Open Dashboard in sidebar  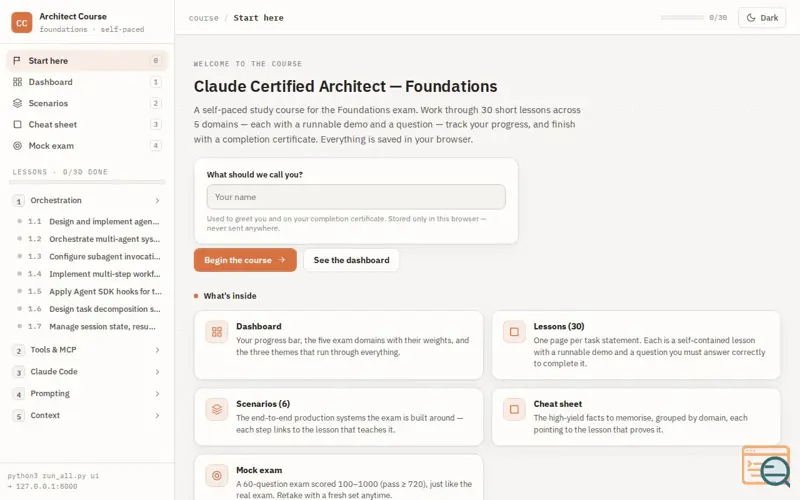(87, 82)
